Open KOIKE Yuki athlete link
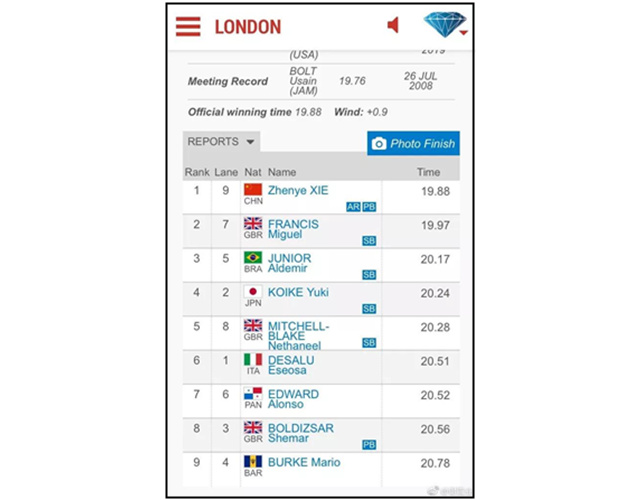 tap(298, 292)
